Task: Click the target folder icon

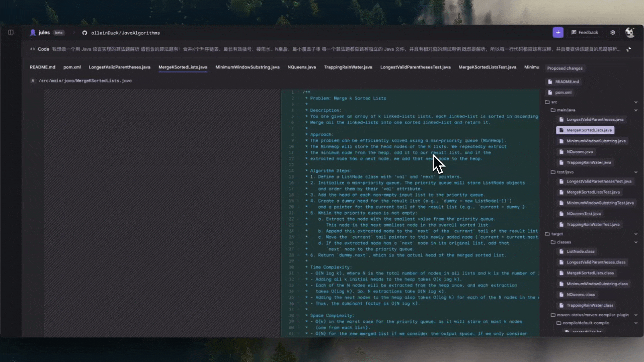Action: coord(547,234)
